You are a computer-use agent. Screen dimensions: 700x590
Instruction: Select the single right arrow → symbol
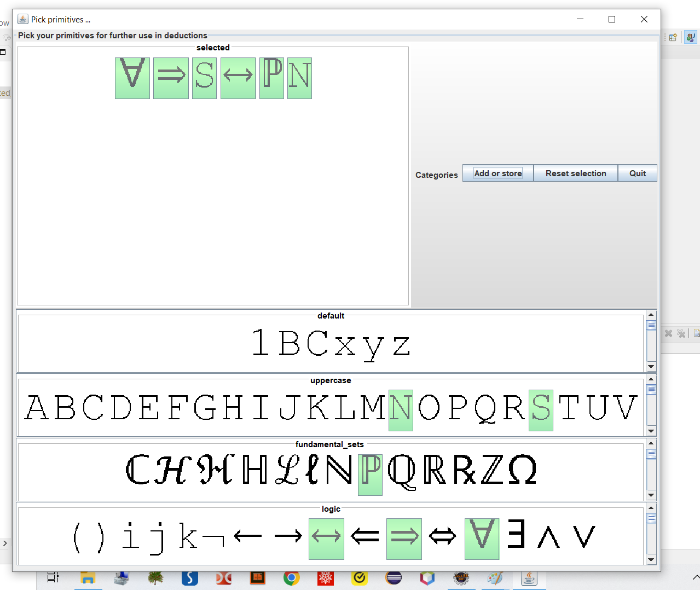(x=288, y=536)
